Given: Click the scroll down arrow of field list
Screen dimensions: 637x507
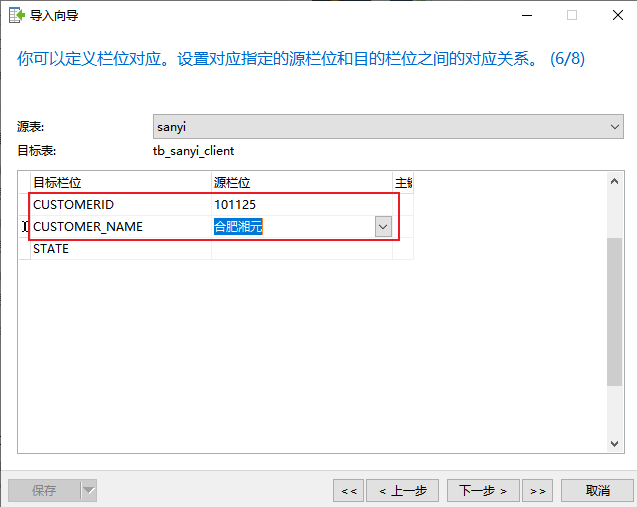Looking at the screenshot, I should (614, 444).
